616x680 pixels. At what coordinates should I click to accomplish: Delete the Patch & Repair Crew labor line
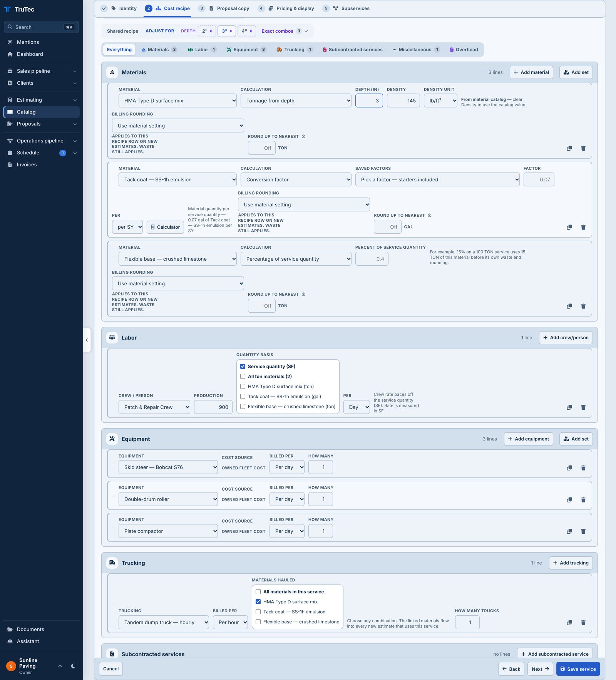click(x=583, y=407)
